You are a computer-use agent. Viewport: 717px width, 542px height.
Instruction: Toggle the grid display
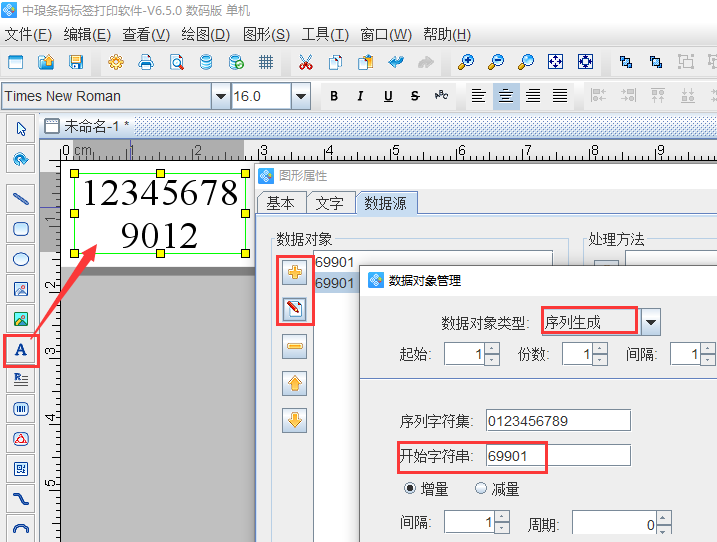click(x=266, y=62)
